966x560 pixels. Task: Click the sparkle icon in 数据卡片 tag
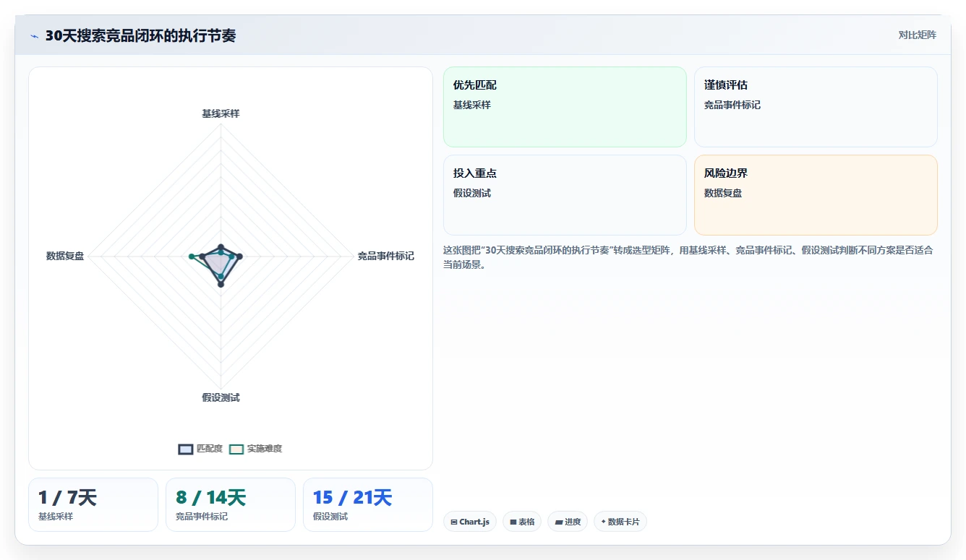point(603,522)
